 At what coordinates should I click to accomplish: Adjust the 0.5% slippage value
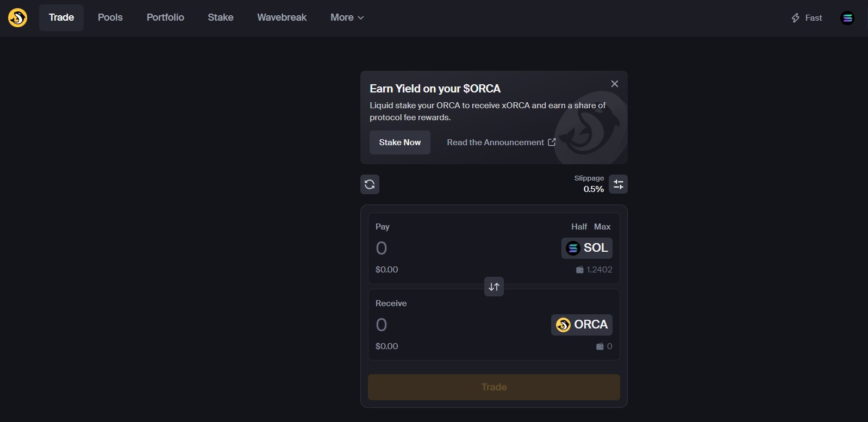(x=593, y=189)
